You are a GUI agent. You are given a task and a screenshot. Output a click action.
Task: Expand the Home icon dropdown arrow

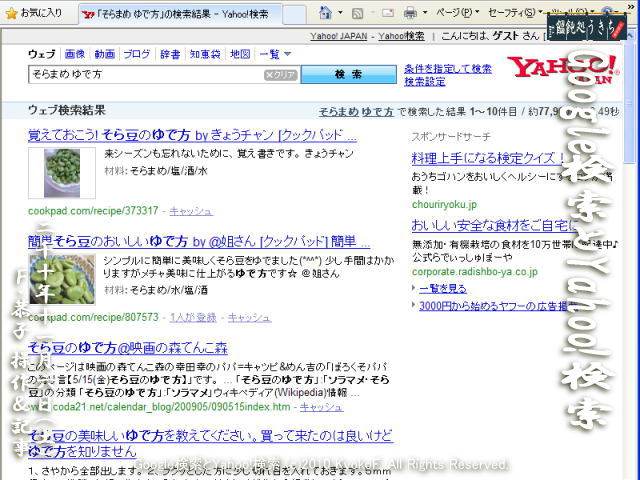click(340, 13)
